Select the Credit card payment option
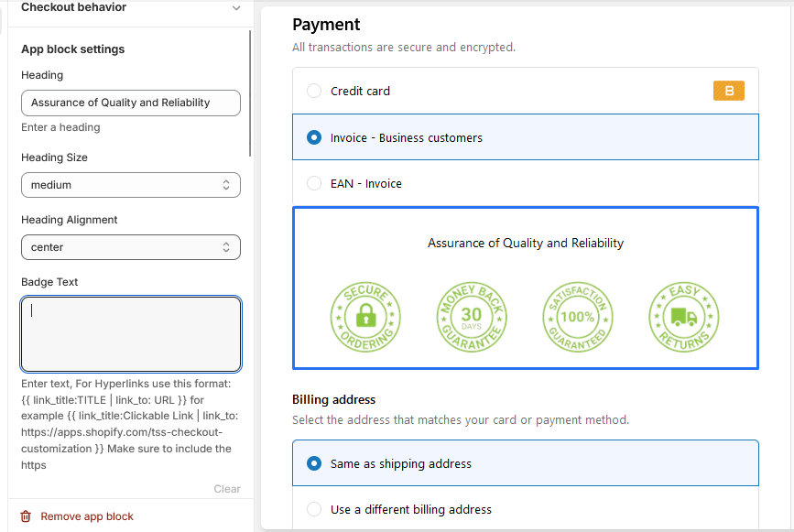Image resolution: width=794 pixels, height=532 pixels. [x=314, y=91]
